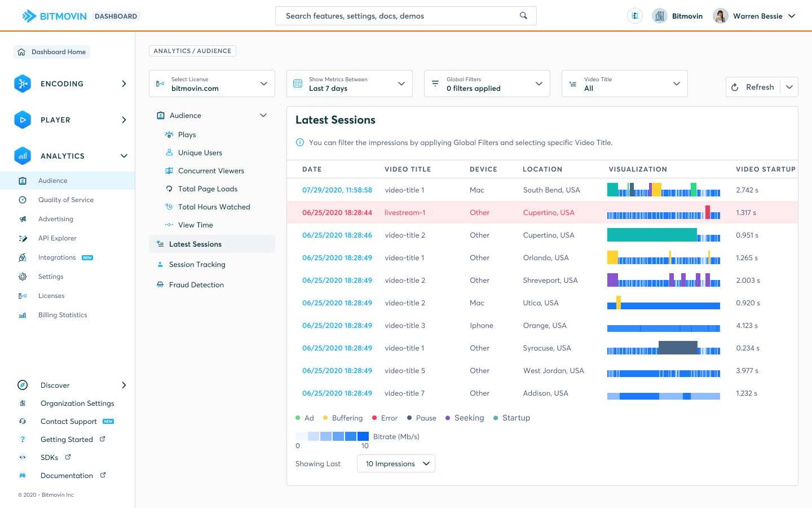This screenshot has height=508, width=812.
Task: Expand the Encoding section chevron
Action: (x=124, y=84)
